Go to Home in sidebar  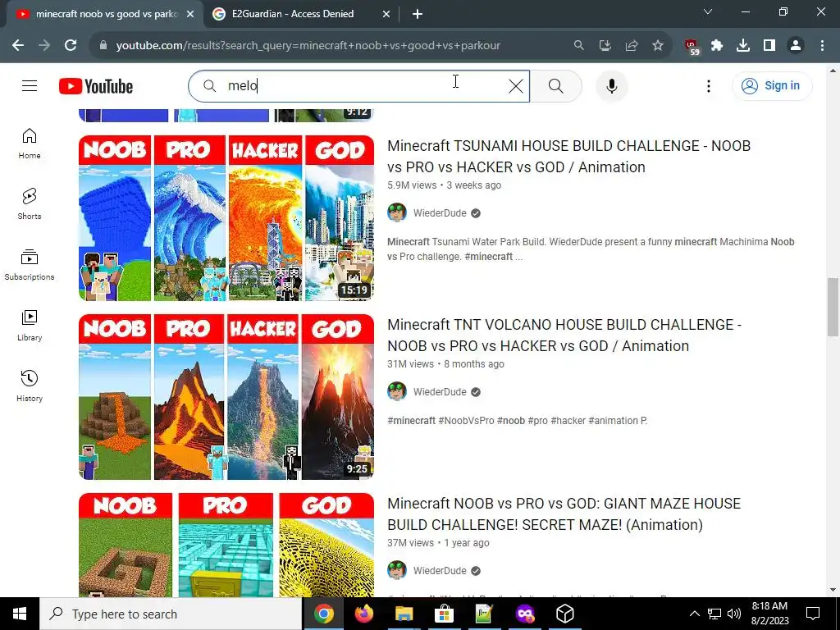tap(30, 144)
